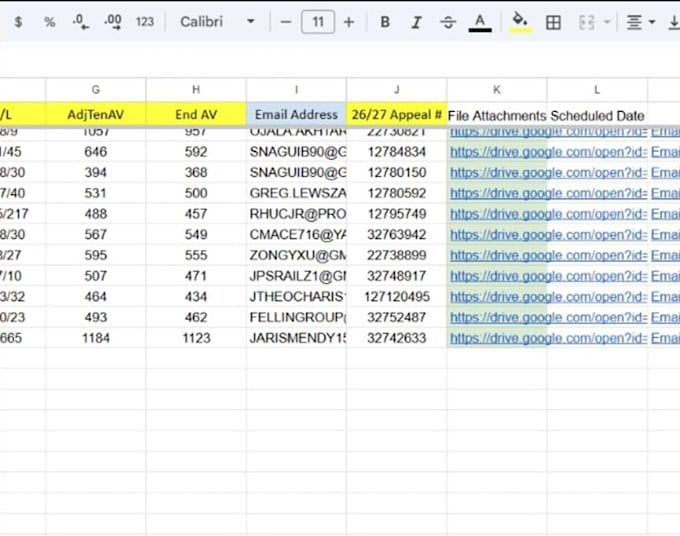Open the text color picker
The width and height of the screenshot is (680, 536).
pos(480,23)
